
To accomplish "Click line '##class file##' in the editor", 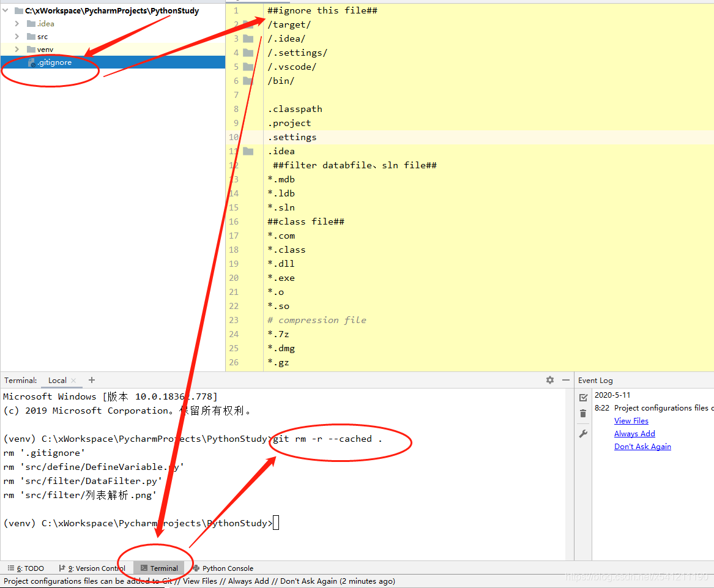I will coord(306,221).
